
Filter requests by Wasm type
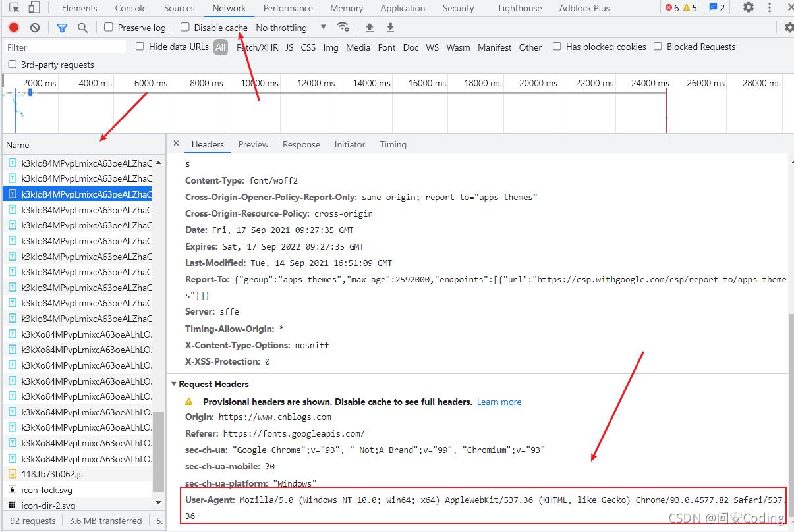[x=458, y=47]
